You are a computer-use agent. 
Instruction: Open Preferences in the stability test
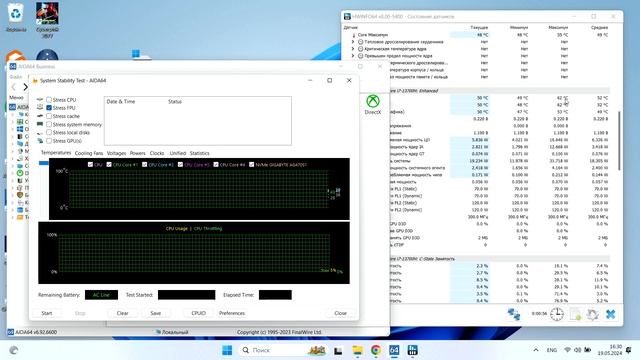(x=232, y=313)
